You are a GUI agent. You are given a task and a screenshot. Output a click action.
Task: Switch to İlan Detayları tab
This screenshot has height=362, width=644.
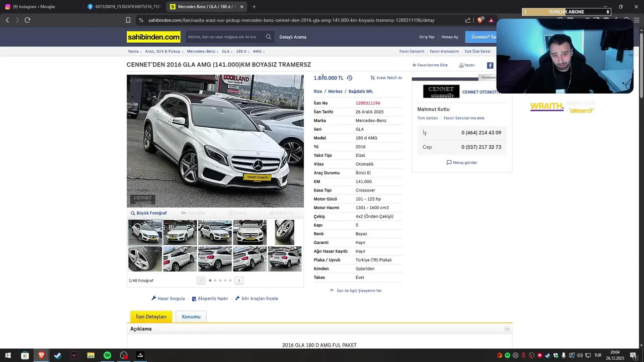[x=151, y=317]
